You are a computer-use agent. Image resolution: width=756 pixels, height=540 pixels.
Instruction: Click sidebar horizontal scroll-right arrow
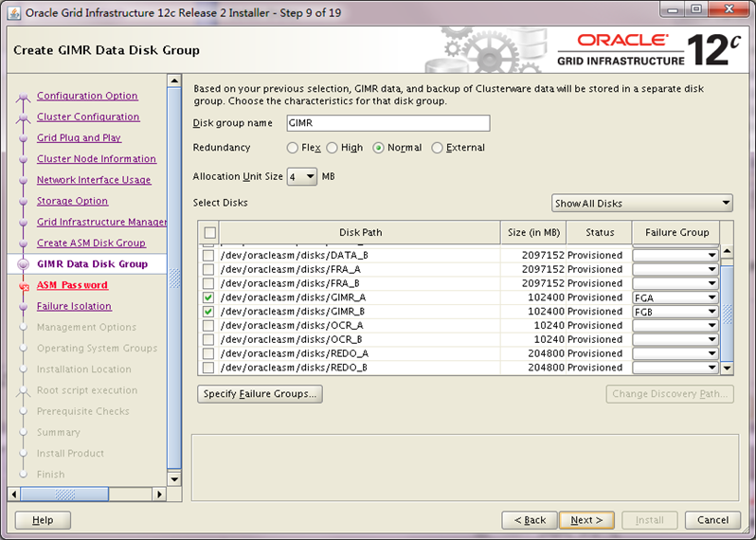[159, 494]
